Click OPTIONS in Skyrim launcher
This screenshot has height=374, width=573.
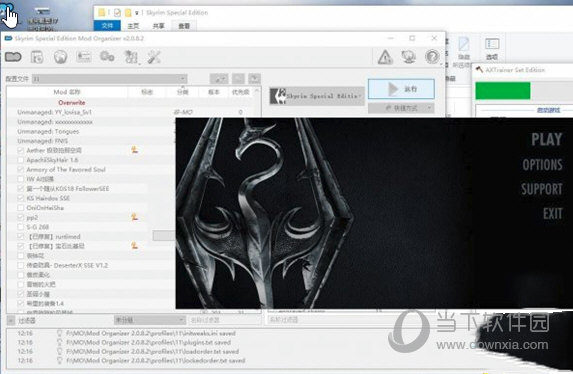542,165
